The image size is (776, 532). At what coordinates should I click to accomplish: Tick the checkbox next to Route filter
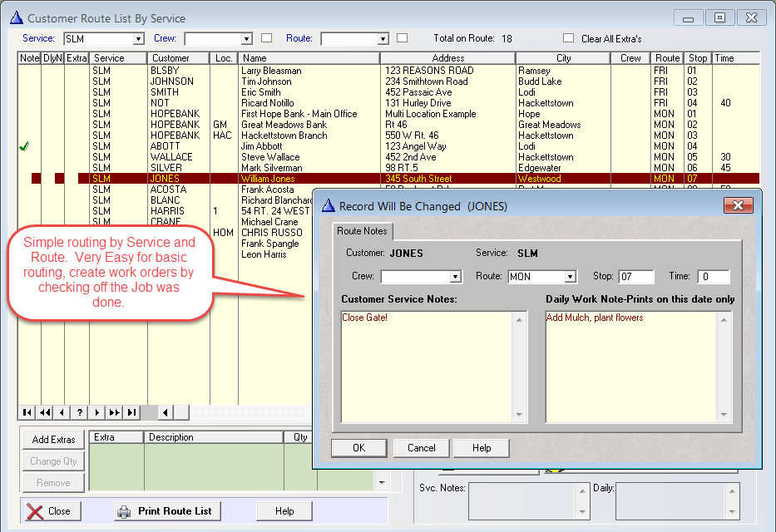click(x=403, y=38)
